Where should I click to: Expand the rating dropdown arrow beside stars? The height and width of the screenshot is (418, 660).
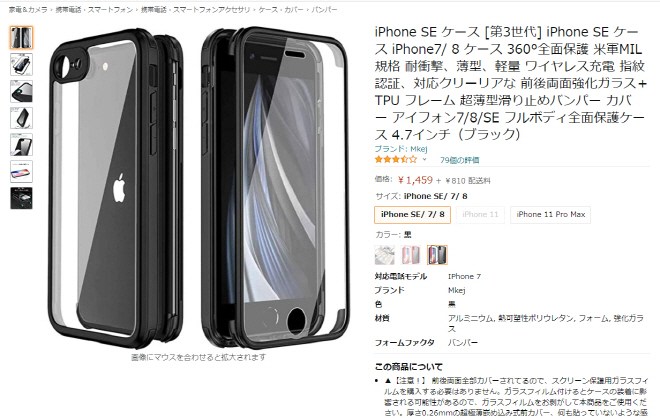[x=424, y=160]
